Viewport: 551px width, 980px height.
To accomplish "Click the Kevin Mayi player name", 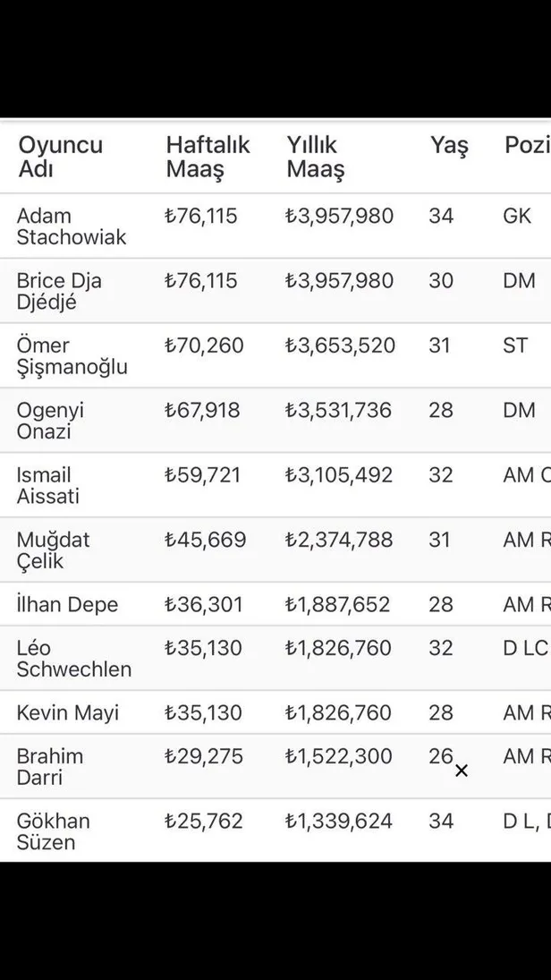I will 67,713.
